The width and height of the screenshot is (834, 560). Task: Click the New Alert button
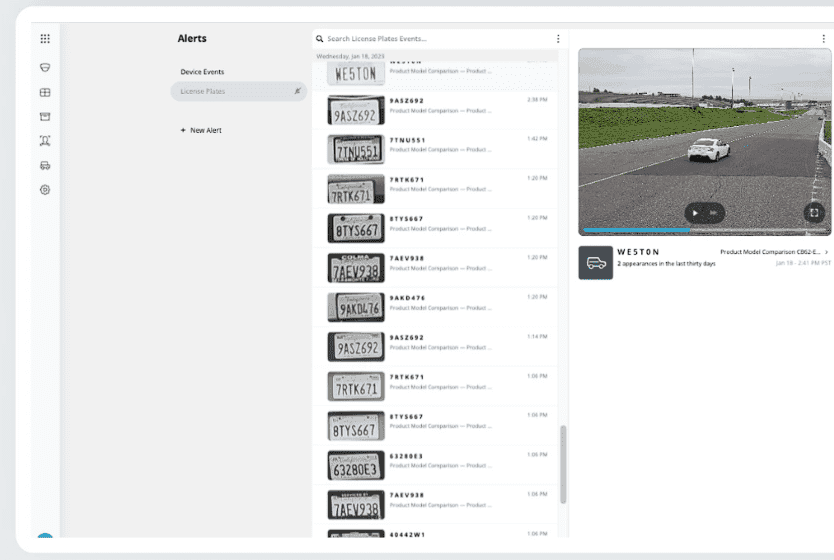201,130
